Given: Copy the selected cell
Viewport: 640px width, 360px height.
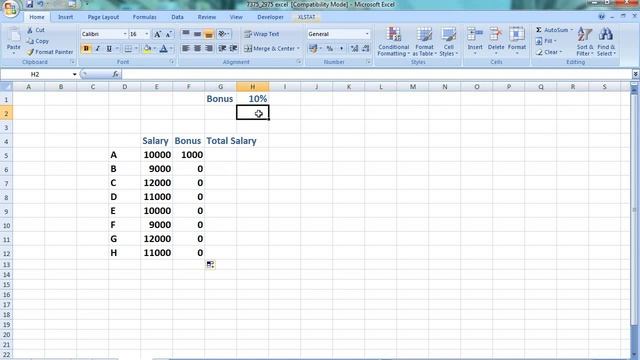Looking at the screenshot, I should [x=38, y=41].
